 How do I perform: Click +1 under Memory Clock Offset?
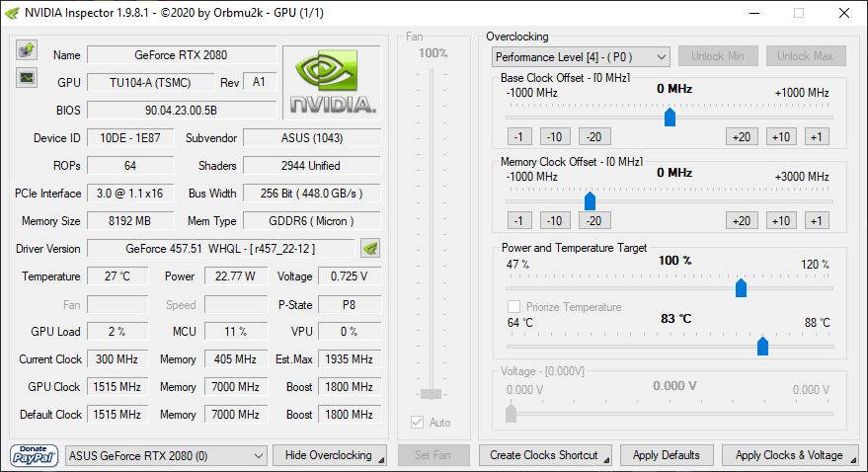(x=816, y=221)
